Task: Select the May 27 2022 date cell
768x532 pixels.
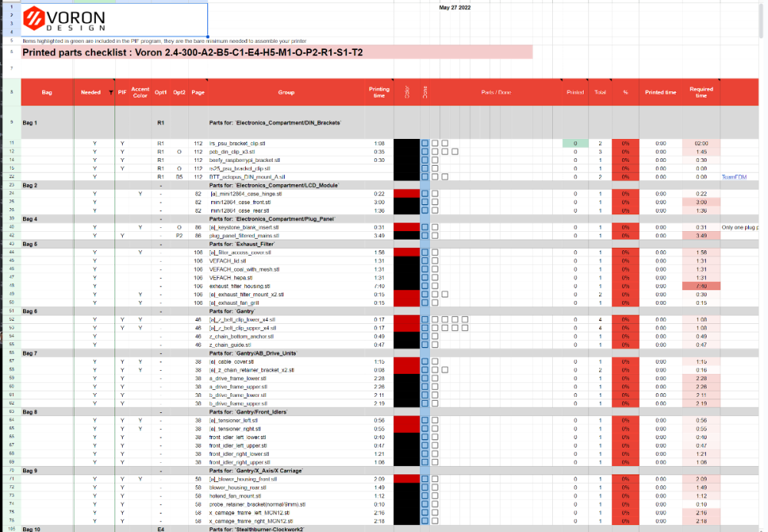Action: tap(455, 8)
